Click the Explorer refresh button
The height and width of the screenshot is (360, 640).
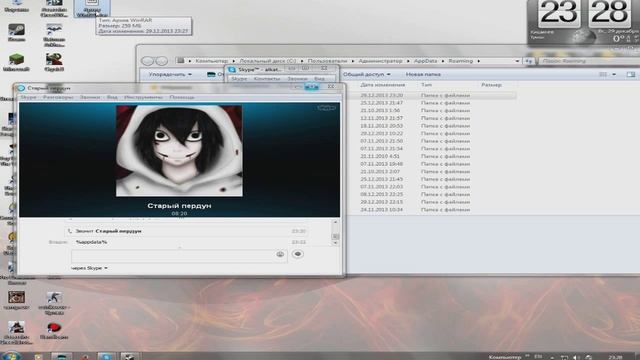pyautogui.click(x=529, y=61)
